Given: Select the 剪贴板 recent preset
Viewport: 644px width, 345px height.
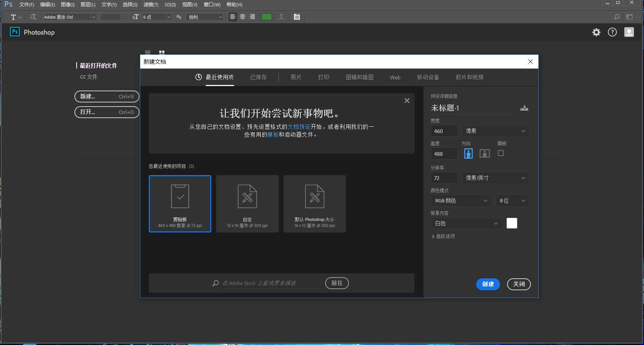Looking at the screenshot, I should [180, 204].
